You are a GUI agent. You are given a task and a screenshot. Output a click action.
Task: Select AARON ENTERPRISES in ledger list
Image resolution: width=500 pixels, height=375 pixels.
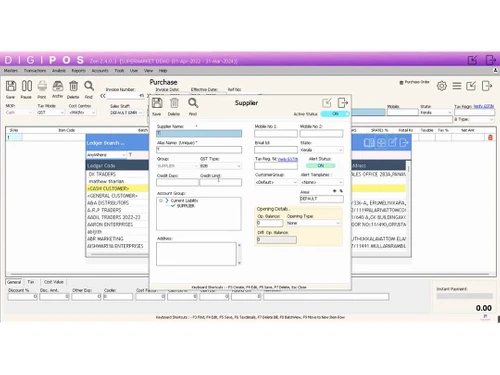110,224
